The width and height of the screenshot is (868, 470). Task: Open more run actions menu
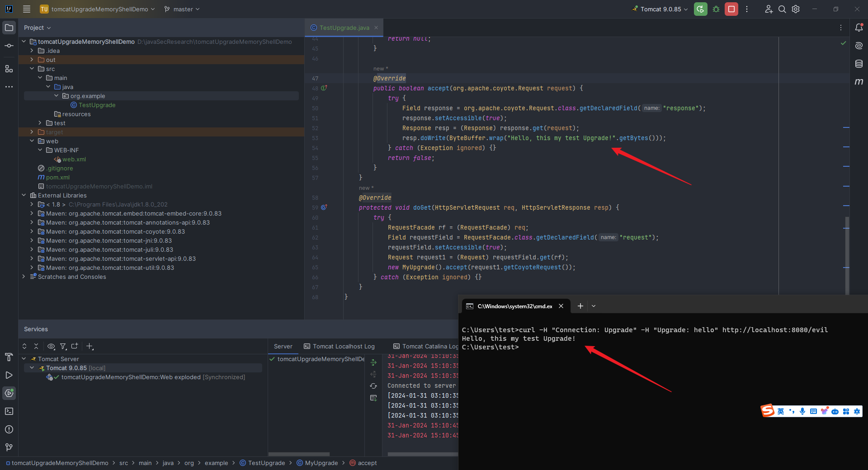747,9
